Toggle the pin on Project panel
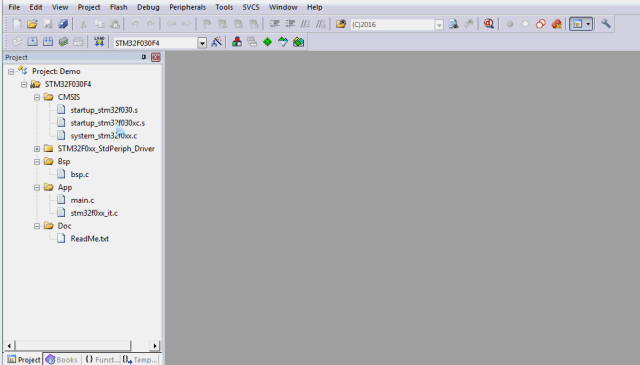This screenshot has height=365, width=640. tap(144, 57)
